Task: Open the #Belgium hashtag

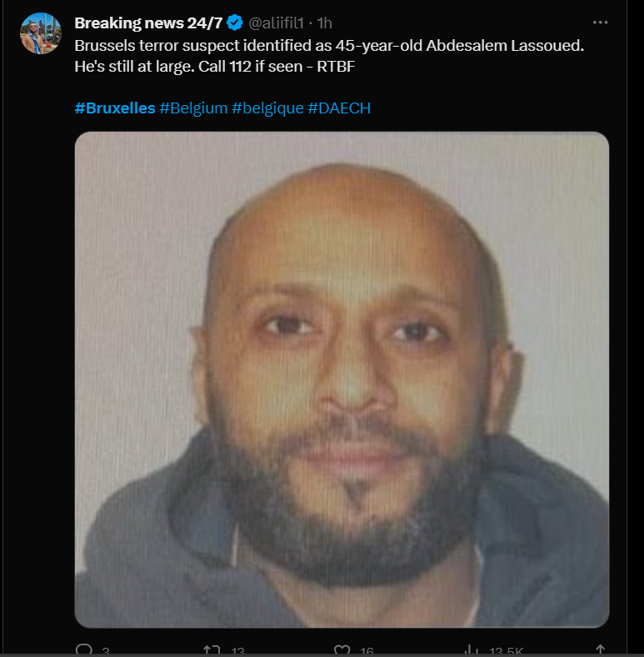Action: point(193,108)
